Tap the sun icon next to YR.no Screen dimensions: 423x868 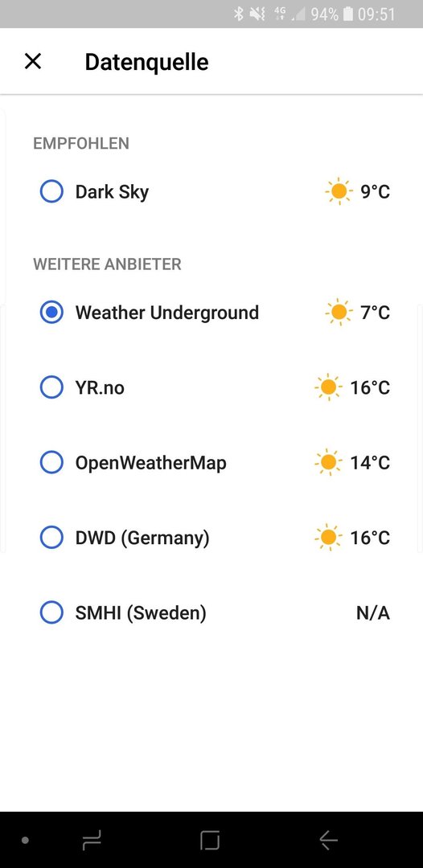(x=328, y=387)
